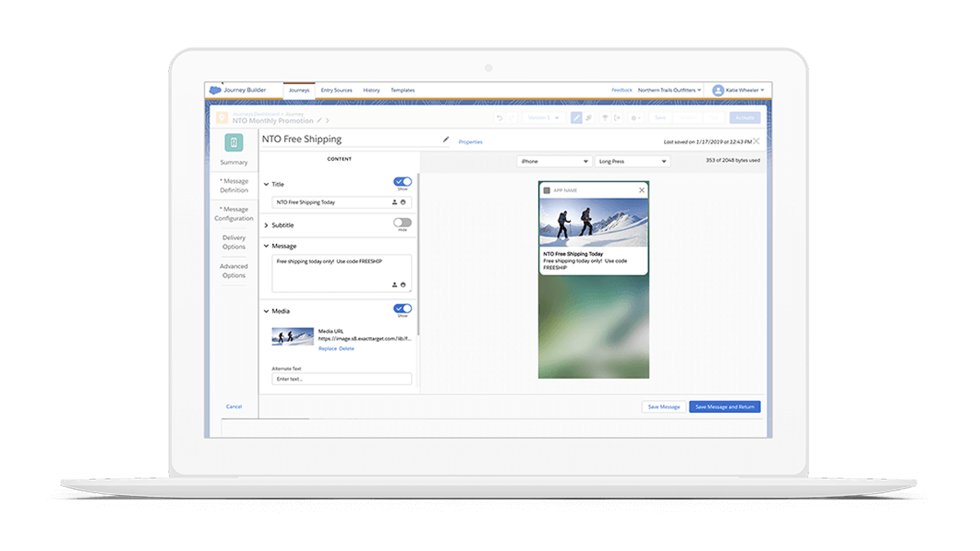The image size is (980, 551).
Task: Click the content panel vertical scrollbar
Action: pos(417,253)
